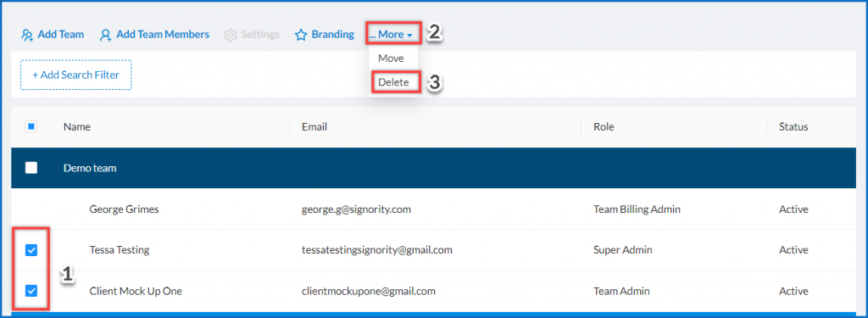This screenshot has height=318, width=868.
Task: Click the Team Admin role cell
Action: (x=621, y=291)
